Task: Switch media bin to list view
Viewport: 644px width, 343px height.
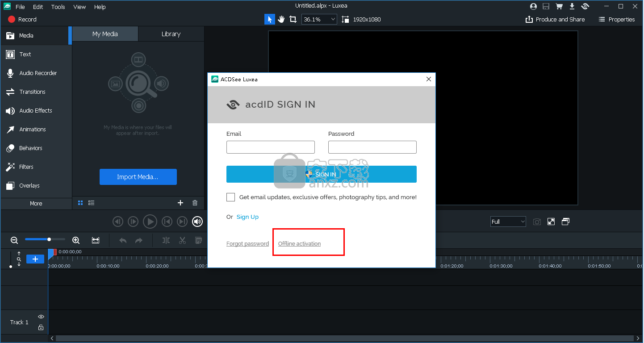Action: coord(91,203)
